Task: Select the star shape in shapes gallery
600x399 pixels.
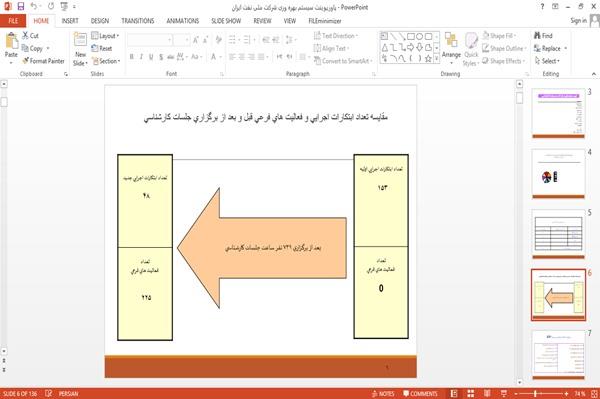Action: pos(428,59)
